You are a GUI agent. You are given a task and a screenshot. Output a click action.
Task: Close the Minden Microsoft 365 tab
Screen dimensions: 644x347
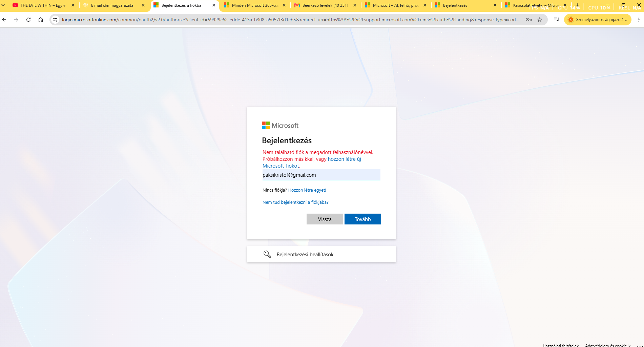tap(284, 5)
